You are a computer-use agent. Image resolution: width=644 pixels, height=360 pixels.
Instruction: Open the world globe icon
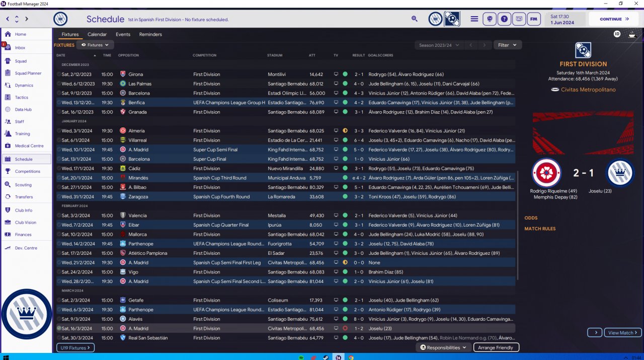[x=489, y=19]
